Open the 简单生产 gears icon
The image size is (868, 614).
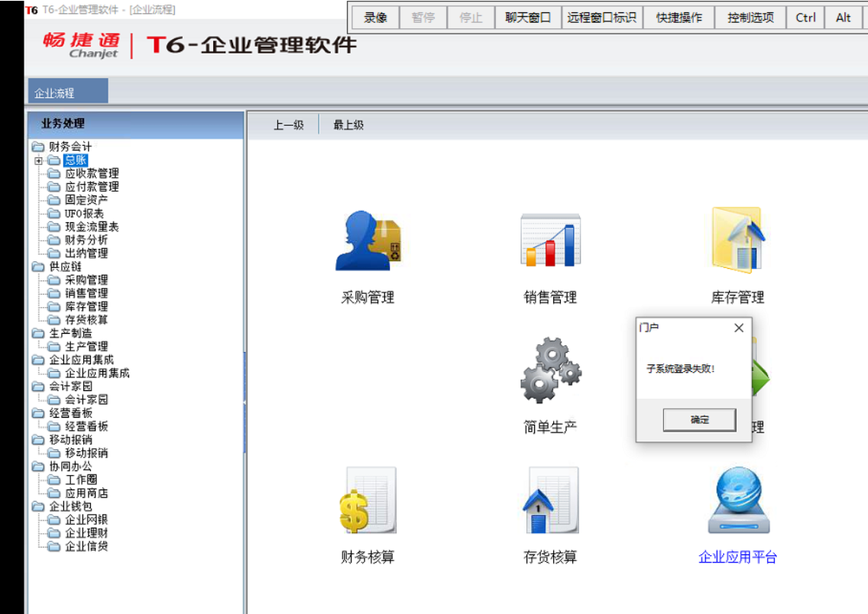(x=551, y=370)
